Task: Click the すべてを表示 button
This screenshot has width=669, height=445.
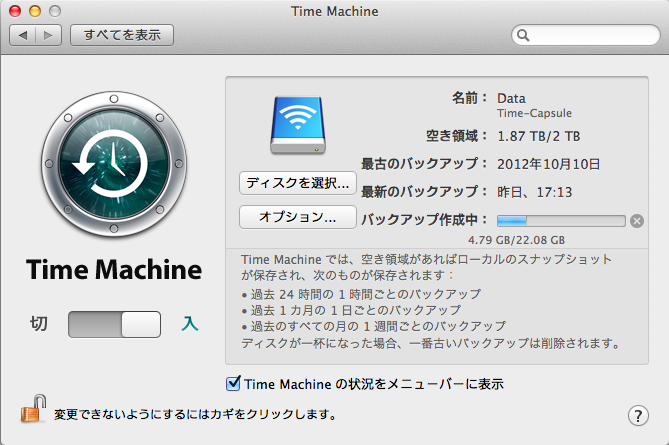Action: (122, 35)
